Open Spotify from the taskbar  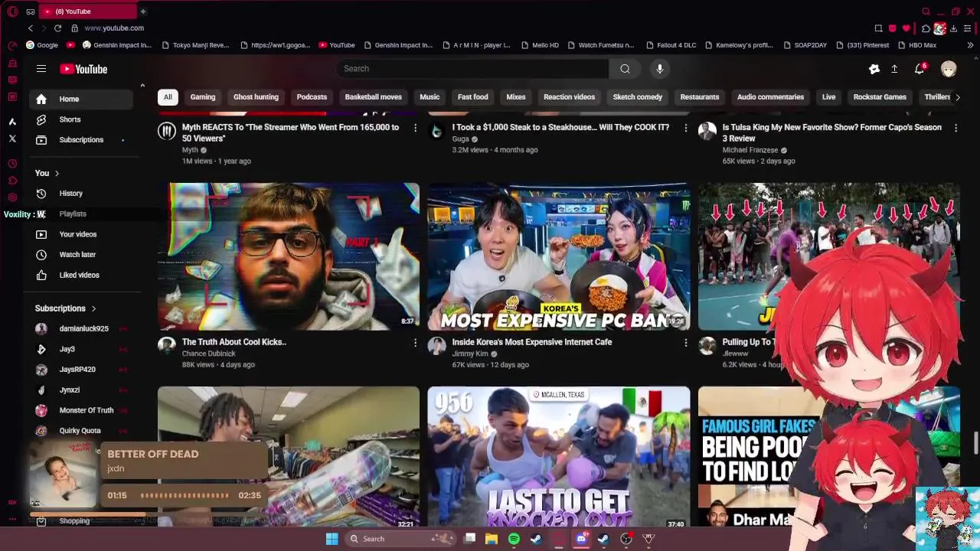[x=514, y=539]
